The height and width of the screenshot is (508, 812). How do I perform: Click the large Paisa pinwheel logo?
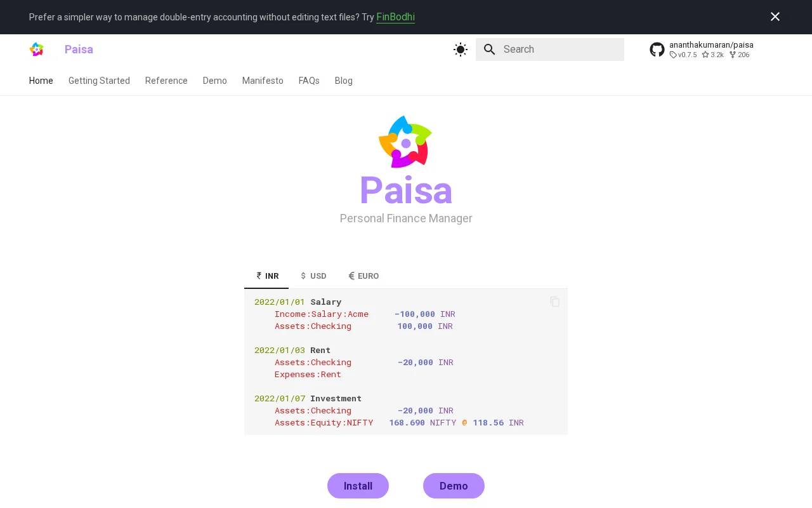point(406,142)
